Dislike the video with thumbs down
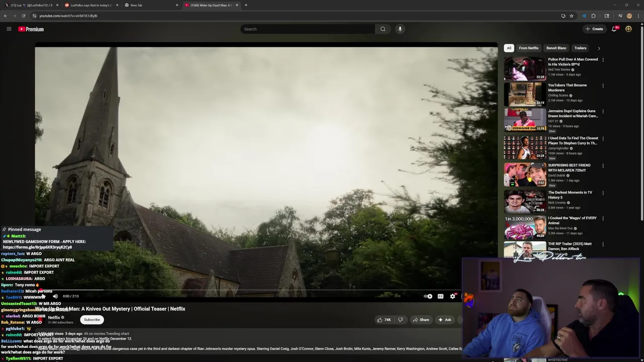 (x=400, y=320)
